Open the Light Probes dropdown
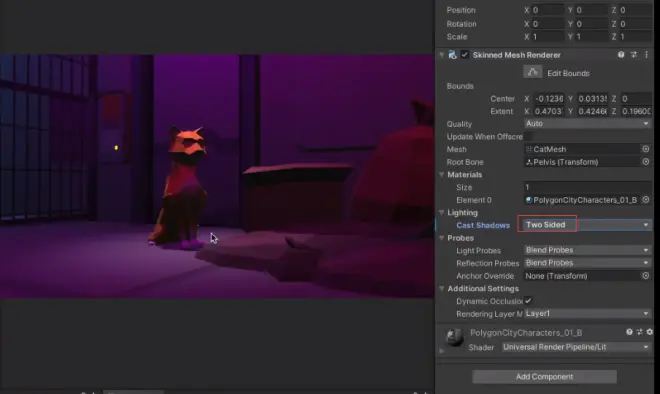The image size is (660, 394). click(x=588, y=250)
